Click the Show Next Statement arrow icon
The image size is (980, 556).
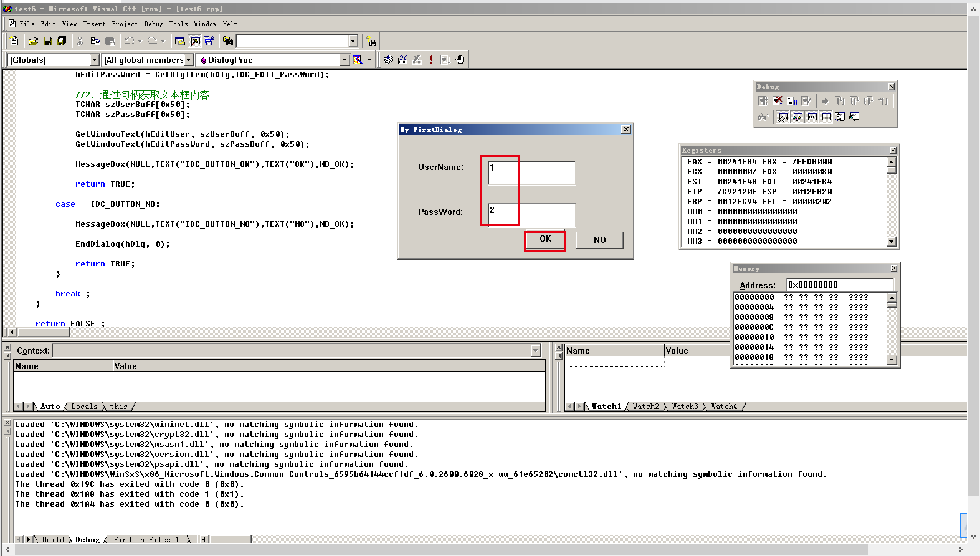point(825,101)
